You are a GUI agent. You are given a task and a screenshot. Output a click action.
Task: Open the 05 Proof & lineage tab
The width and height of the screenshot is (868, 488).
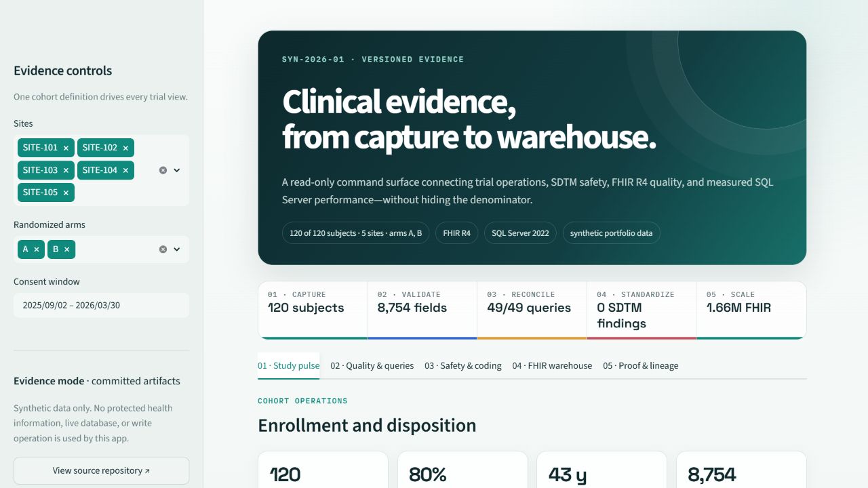[641, 365]
